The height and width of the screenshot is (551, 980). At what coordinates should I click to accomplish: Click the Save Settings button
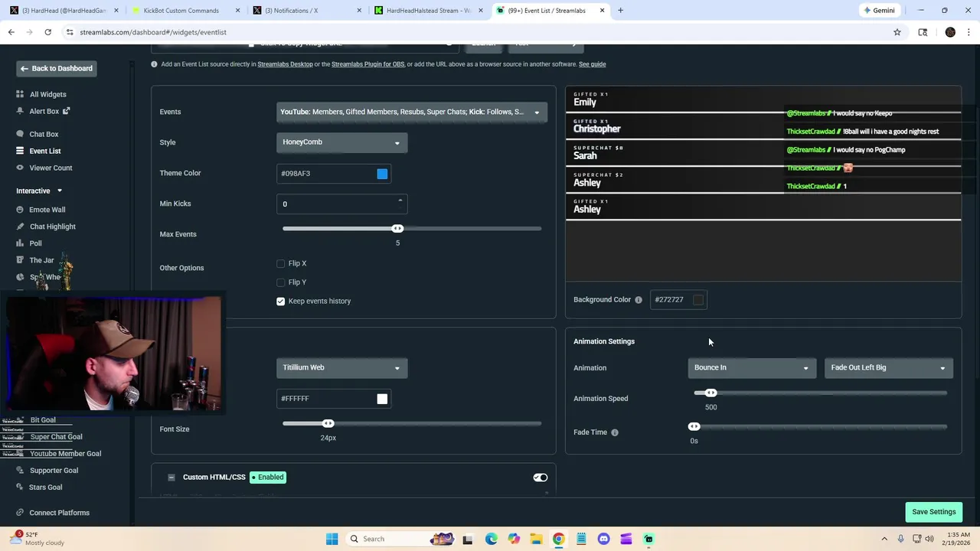tap(933, 512)
